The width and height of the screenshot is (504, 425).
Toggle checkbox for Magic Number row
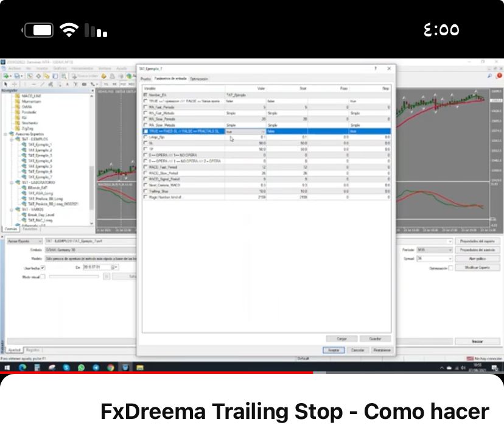point(145,197)
